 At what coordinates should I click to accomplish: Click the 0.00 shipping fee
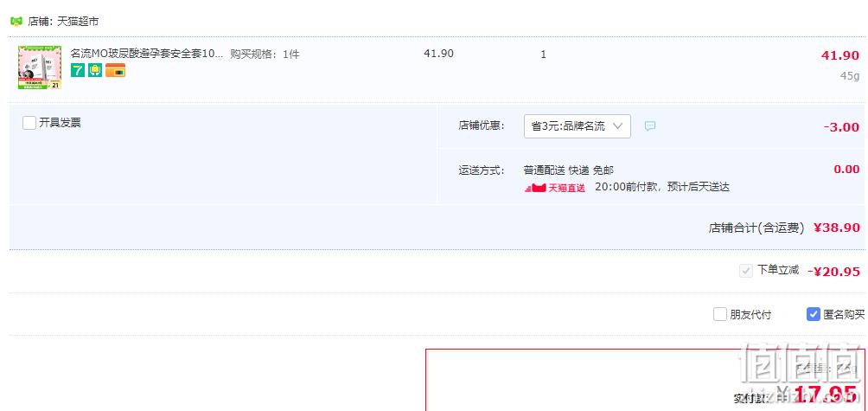click(x=846, y=170)
